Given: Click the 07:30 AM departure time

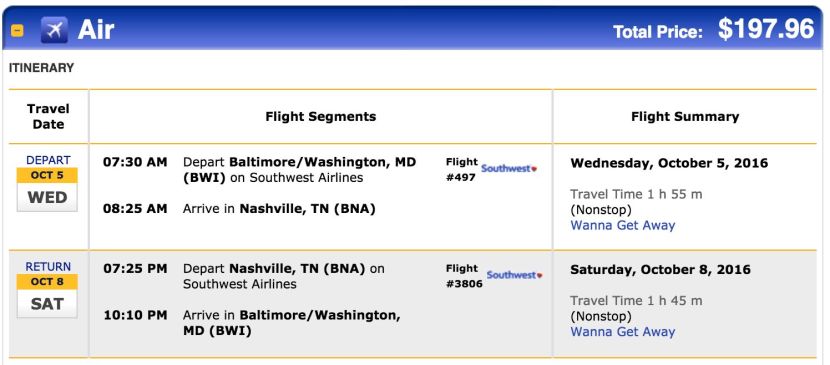Looking at the screenshot, I should [x=135, y=162].
